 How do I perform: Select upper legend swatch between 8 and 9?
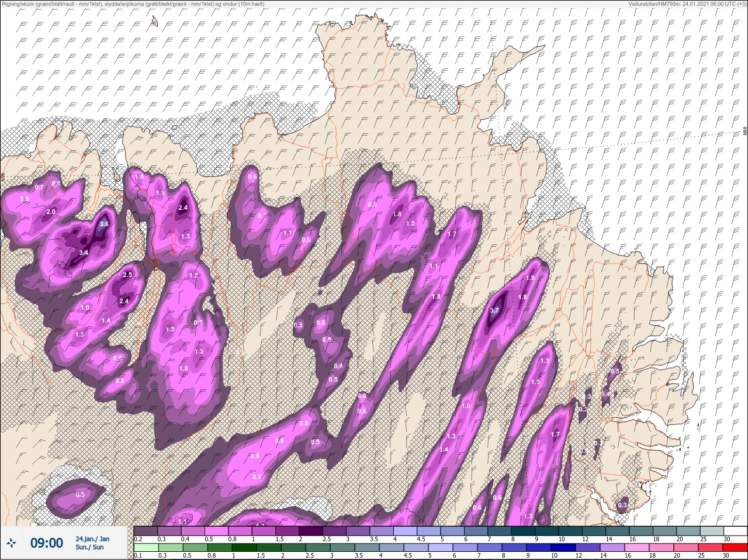(x=523, y=531)
